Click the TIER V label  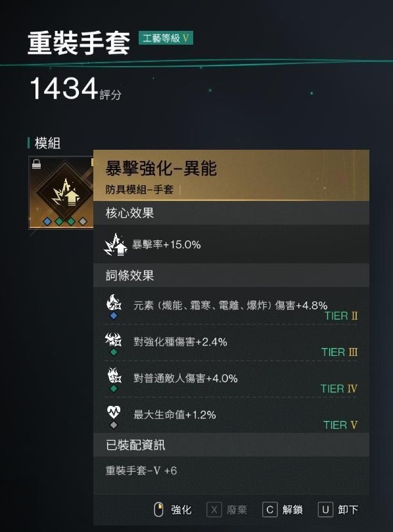[x=340, y=425]
